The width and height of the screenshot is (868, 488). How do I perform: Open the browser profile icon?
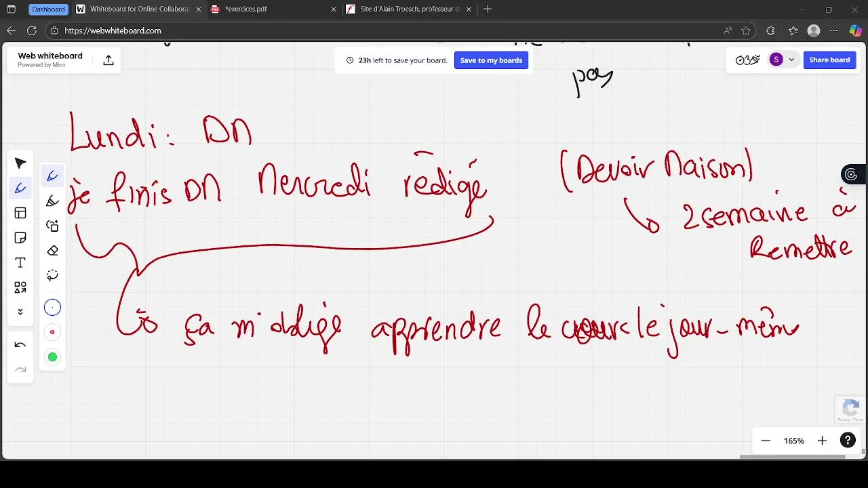814,30
